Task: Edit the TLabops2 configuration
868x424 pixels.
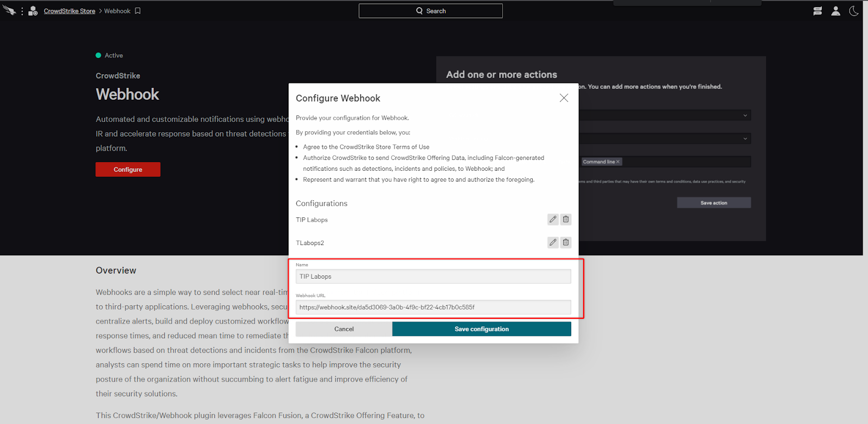Action: coord(553,242)
